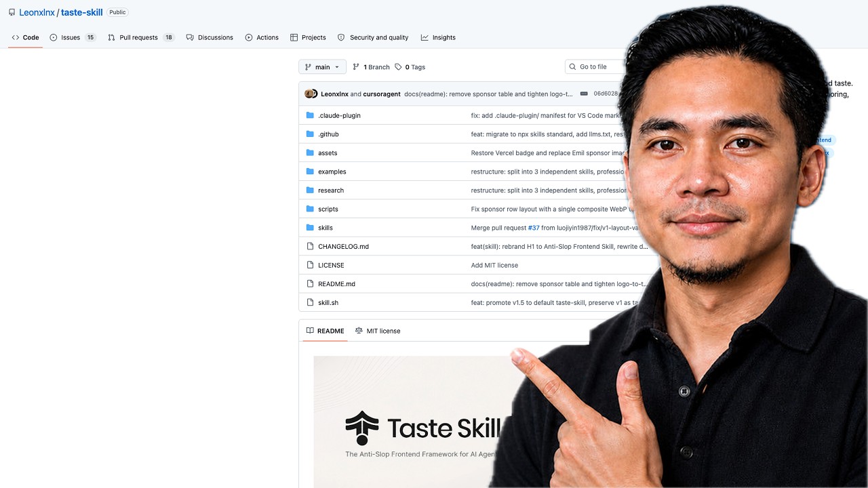This screenshot has width=868, height=488.
Task: Expand the commit message ellipsis button
Action: [x=584, y=94]
